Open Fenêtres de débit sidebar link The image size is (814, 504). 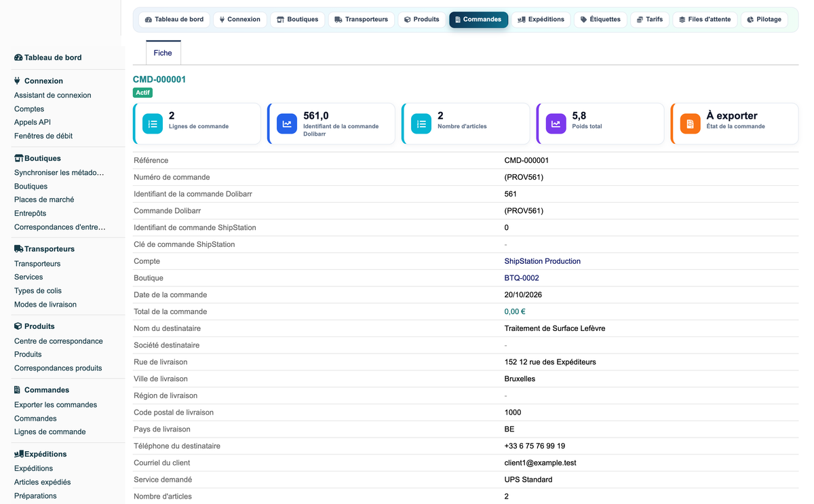(x=43, y=136)
